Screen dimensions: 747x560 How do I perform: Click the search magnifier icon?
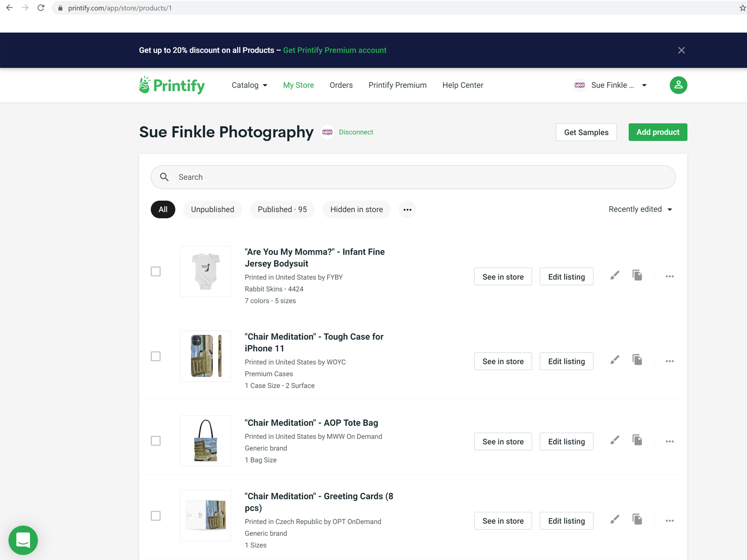pyautogui.click(x=164, y=177)
